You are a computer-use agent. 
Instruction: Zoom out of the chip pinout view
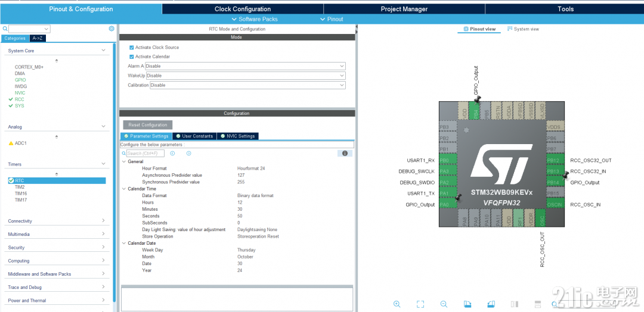coord(444,304)
